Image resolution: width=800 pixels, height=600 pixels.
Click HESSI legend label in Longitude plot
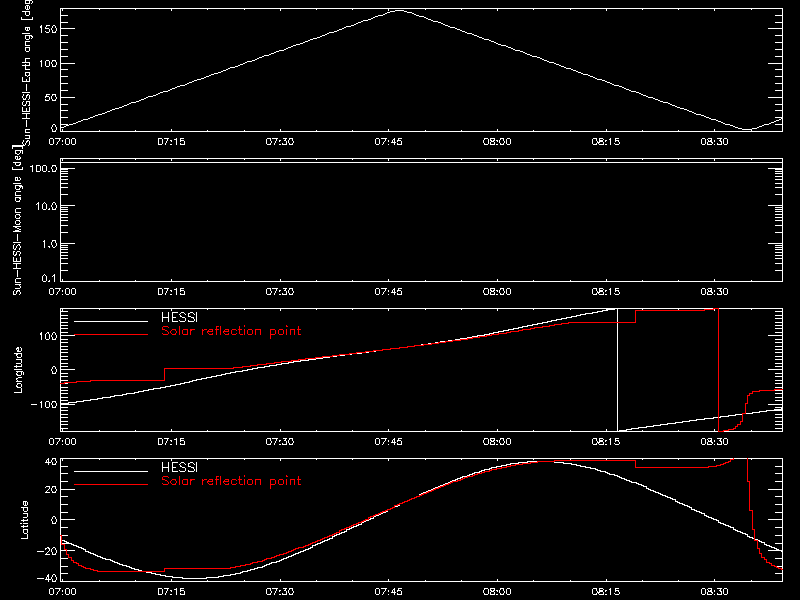click(x=179, y=317)
